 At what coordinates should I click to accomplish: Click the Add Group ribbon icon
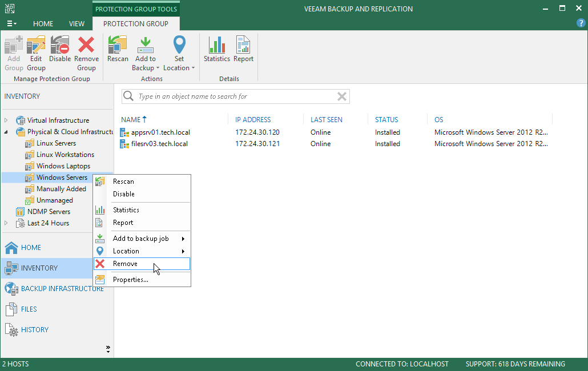(x=14, y=45)
